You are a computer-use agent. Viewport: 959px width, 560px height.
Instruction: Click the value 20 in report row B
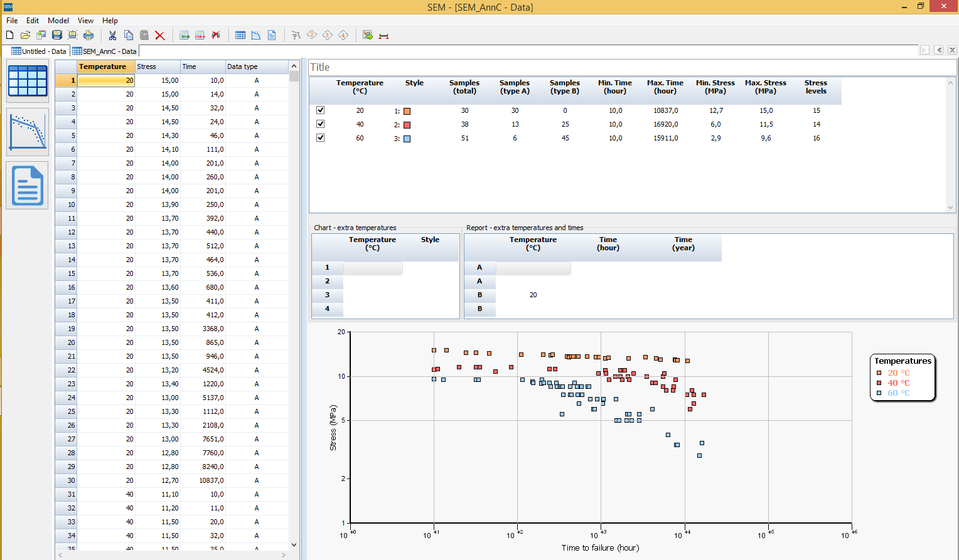tap(533, 295)
